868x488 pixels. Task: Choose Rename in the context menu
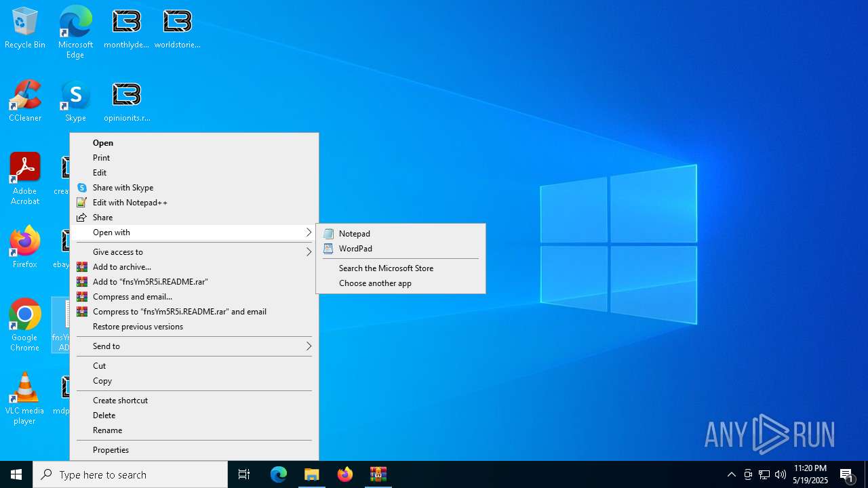point(194,430)
